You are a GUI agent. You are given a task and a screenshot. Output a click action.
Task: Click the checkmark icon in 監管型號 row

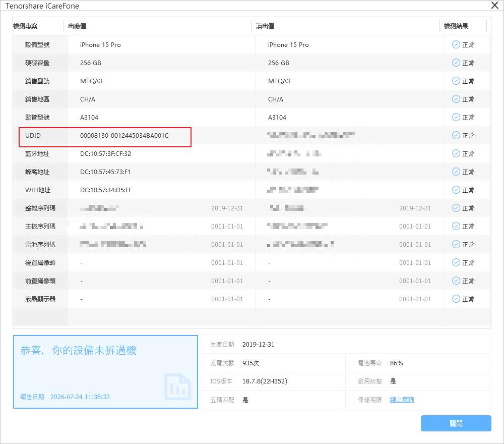coord(456,118)
